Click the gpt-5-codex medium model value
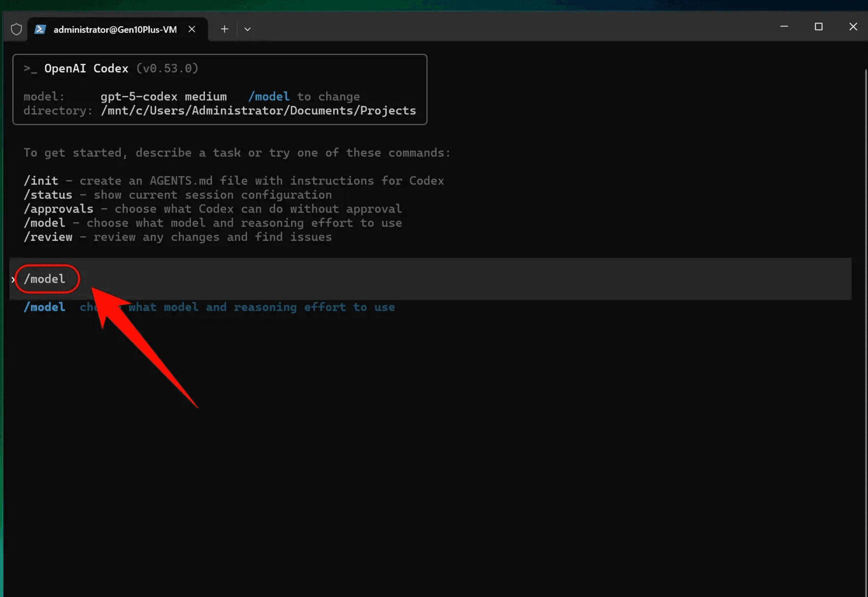 [164, 97]
